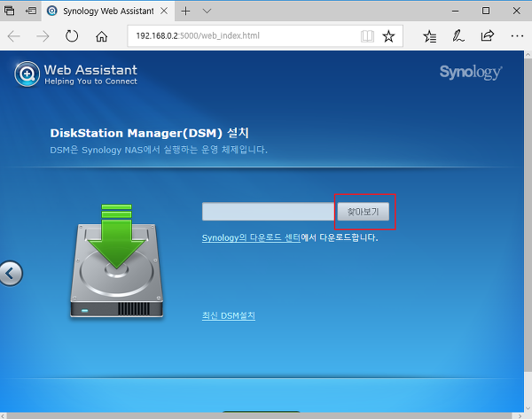Screen dimensions: 532x419
Task: Close the browser window
Action: [516, 11]
